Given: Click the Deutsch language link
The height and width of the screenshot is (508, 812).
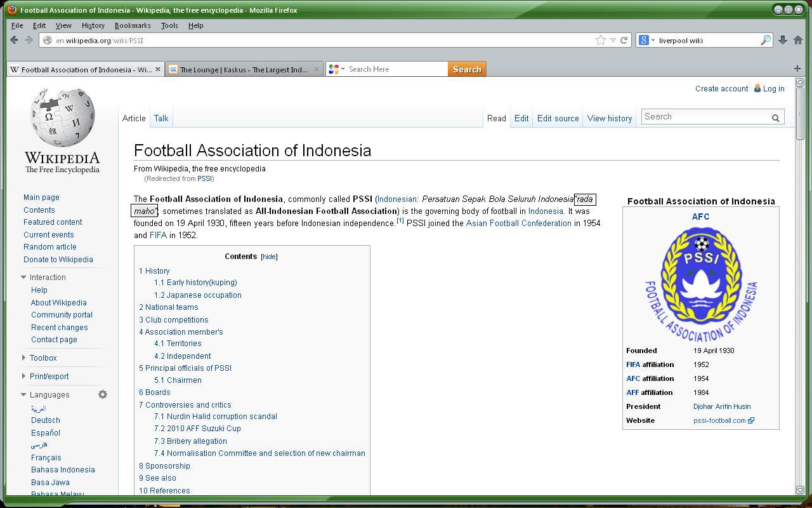Looking at the screenshot, I should [x=46, y=420].
